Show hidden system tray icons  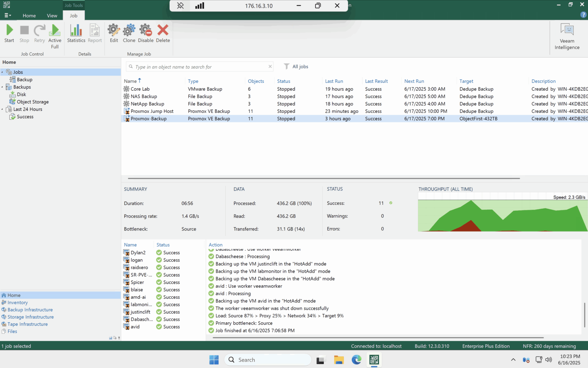click(513, 360)
